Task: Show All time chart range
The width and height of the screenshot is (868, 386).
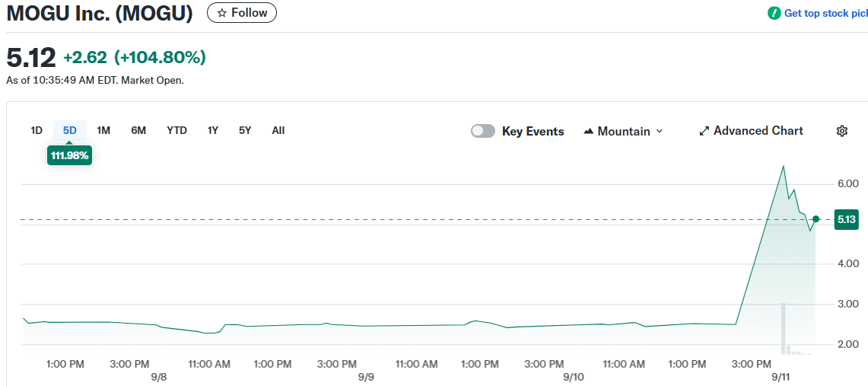Action: click(x=278, y=131)
